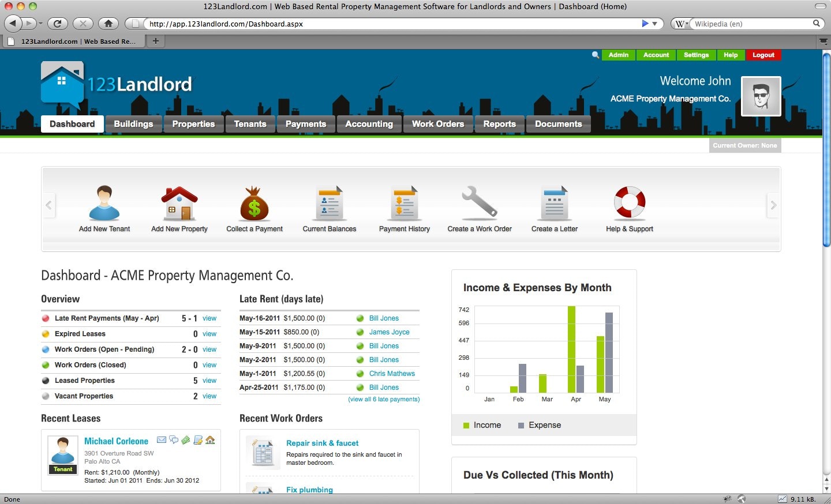Image resolution: width=831 pixels, height=504 pixels.
Task: Click the green Account button
Action: (x=656, y=55)
